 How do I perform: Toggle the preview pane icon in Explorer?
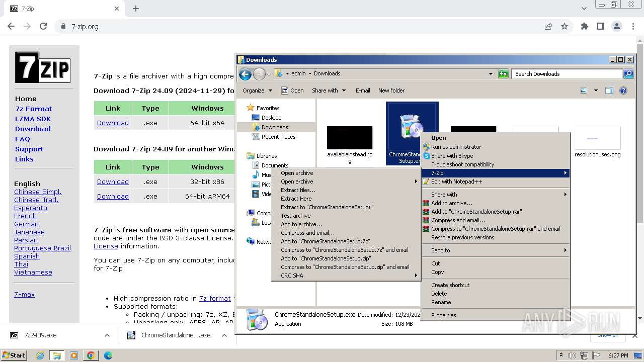click(x=609, y=90)
